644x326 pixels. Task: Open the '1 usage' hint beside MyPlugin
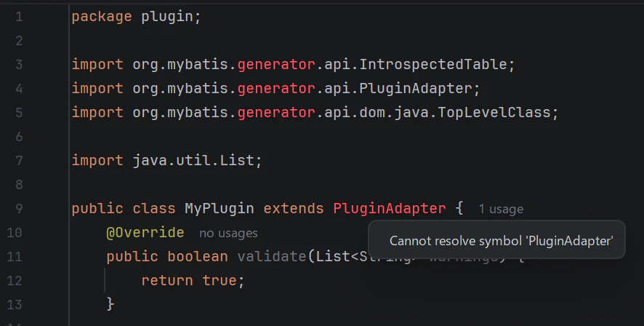point(501,210)
